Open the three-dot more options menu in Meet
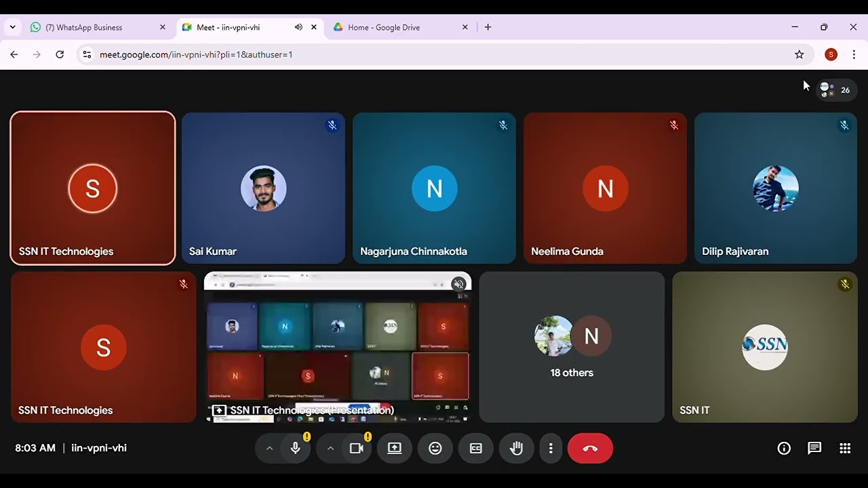The height and width of the screenshot is (488, 868). (x=551, y=448)
